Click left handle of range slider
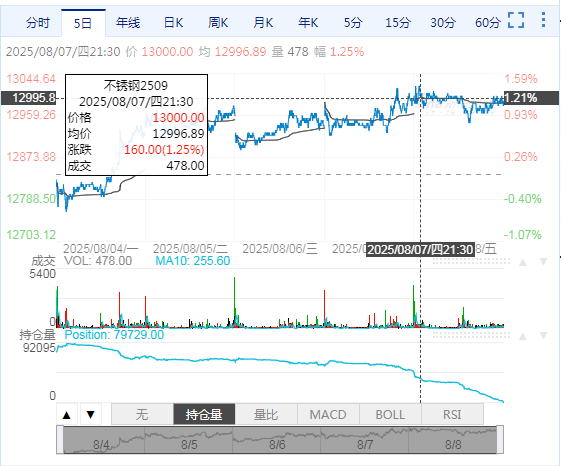 pos(60,440)
